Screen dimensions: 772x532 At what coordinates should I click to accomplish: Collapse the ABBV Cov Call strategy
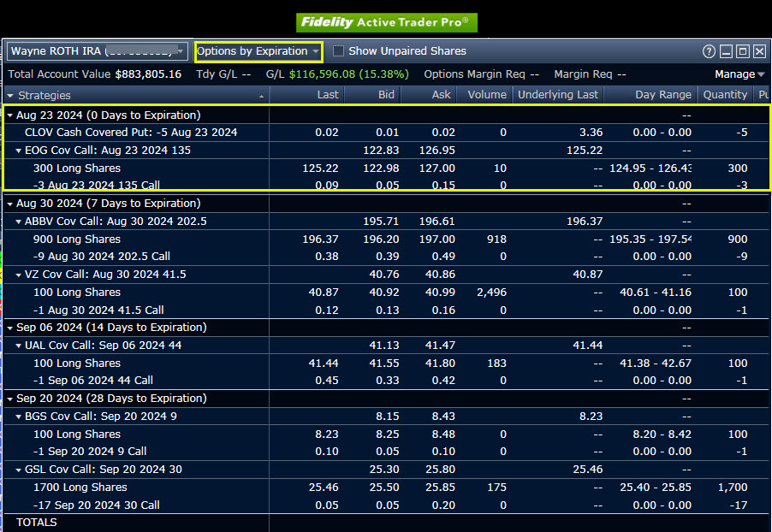19,222
